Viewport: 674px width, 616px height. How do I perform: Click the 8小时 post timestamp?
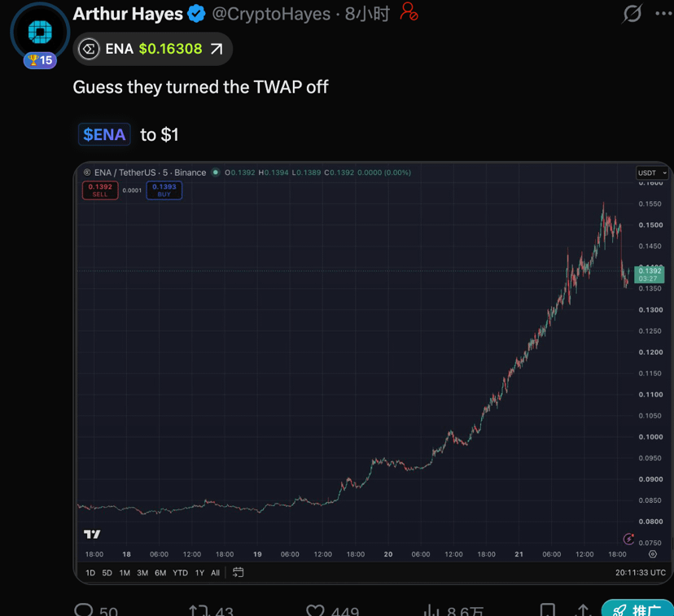(367, 14)
